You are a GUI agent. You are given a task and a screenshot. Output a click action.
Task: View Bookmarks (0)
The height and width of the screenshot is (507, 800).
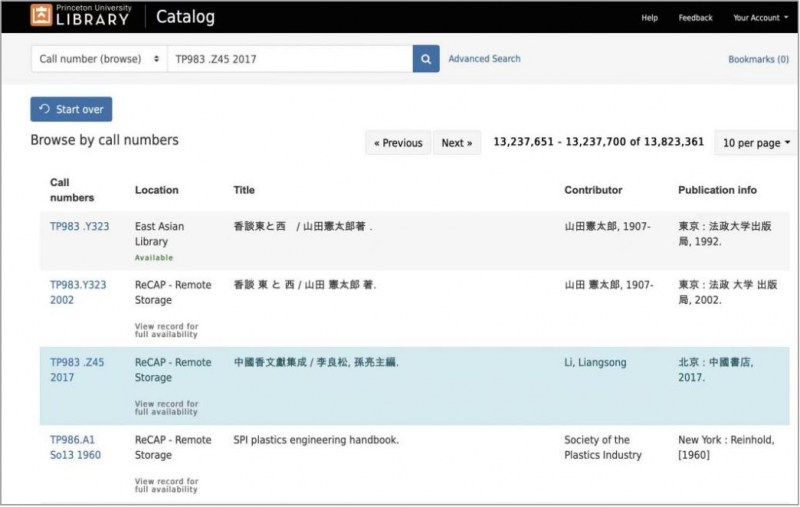758,60
